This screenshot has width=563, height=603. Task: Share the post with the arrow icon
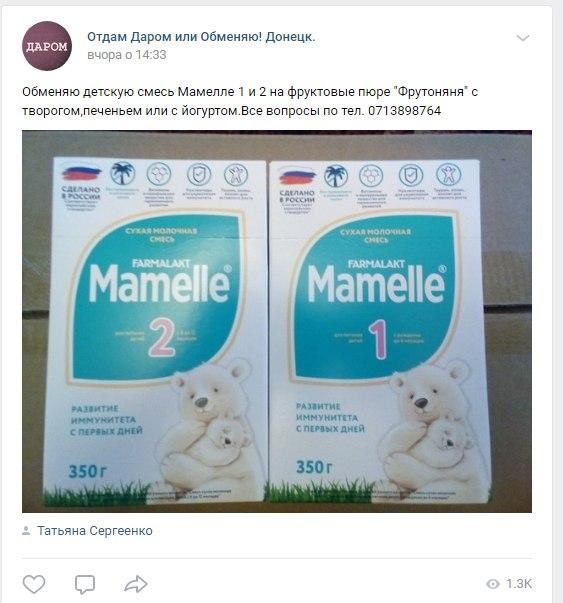pyautogui.click(x=136, y=584)
